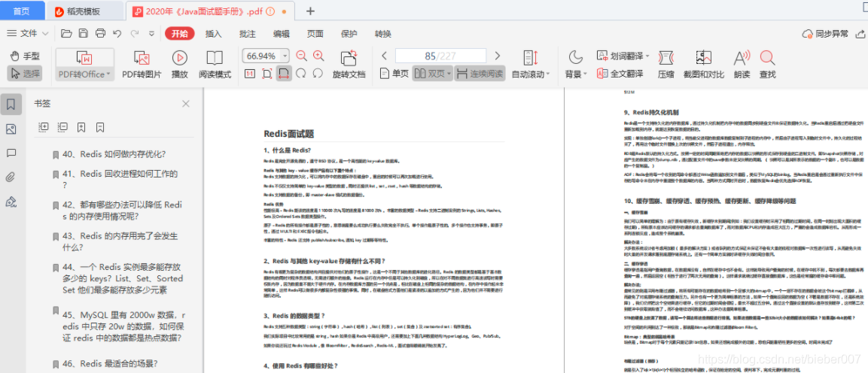Click the new tab plus button
This screenshot has width=868, height=373.
[311, 11]
